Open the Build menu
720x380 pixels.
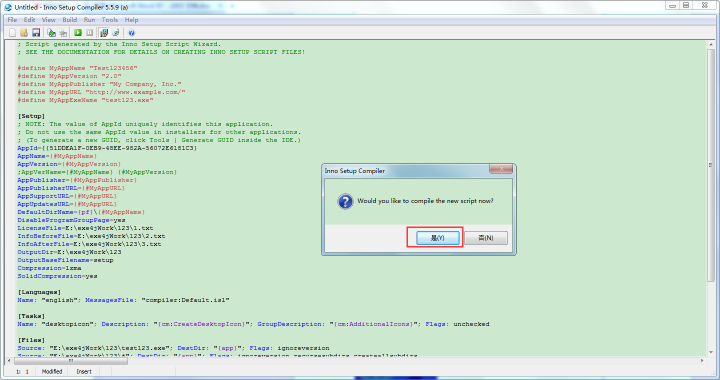click(70, 20)
